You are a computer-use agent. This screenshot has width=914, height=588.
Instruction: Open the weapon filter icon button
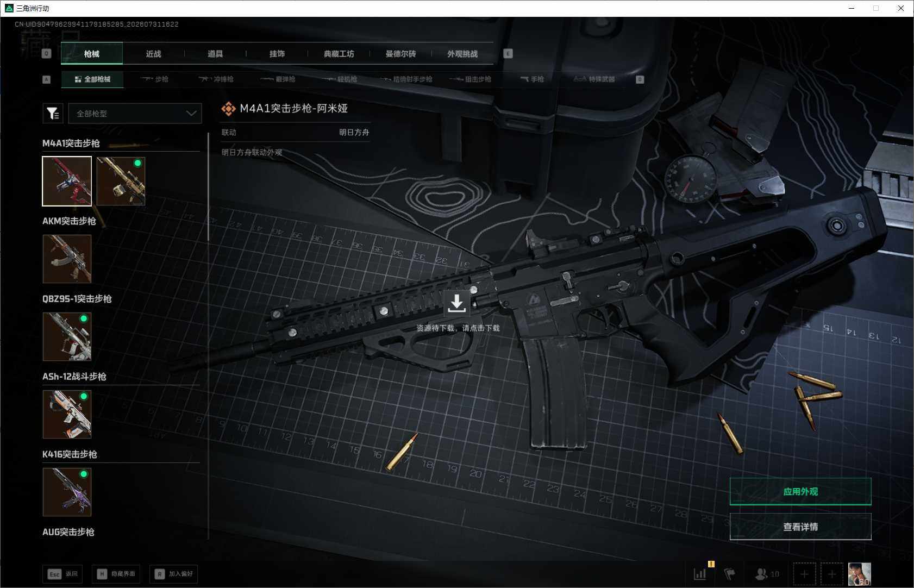coord(53,113)
